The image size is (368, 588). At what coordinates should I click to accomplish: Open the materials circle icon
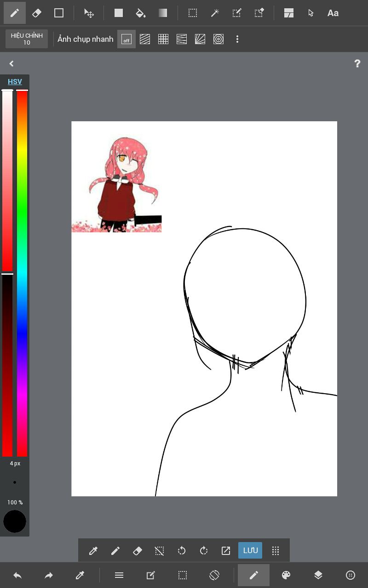tap(351, 575)
